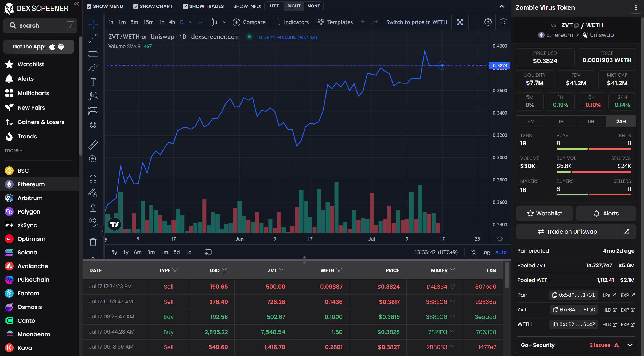Uncheck the SHOW MENU checkbox
The width and height of the screenshot is (644, 356).
pyautogui.click(x=89, y=6)
